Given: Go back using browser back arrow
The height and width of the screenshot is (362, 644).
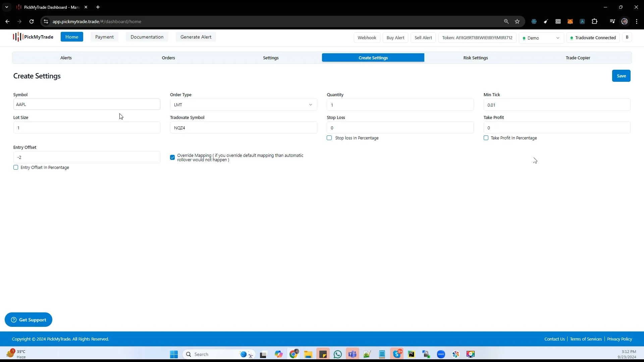Looking at the screenshot, I should [7, 21].
